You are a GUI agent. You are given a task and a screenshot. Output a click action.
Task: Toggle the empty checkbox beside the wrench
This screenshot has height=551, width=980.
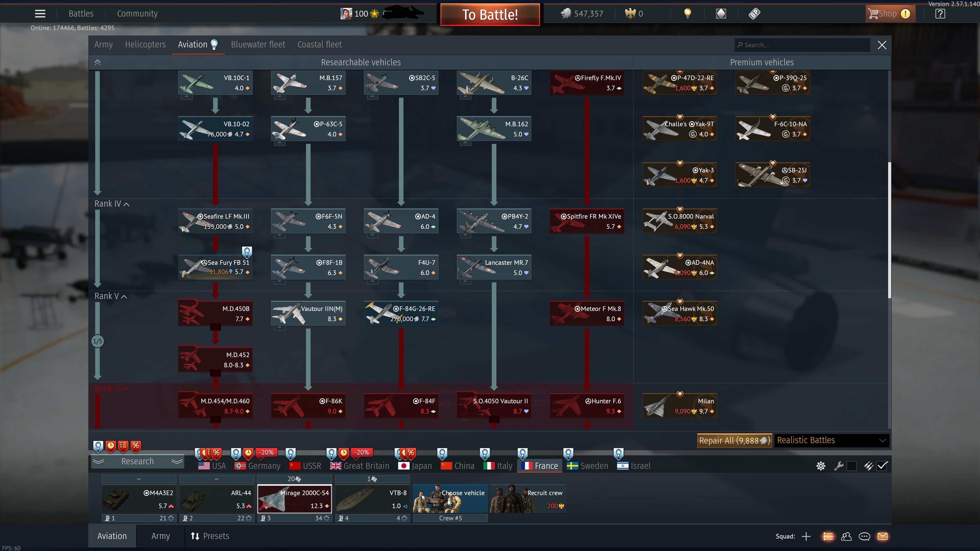(851, 466)
